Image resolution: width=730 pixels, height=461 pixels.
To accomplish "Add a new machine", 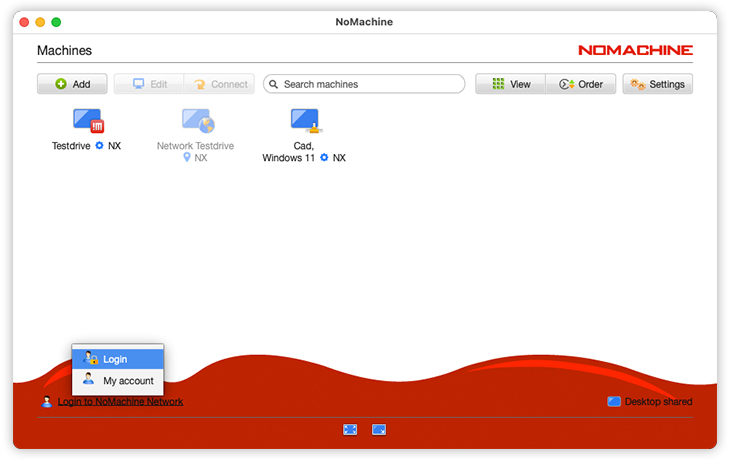I will pos(72,84).
